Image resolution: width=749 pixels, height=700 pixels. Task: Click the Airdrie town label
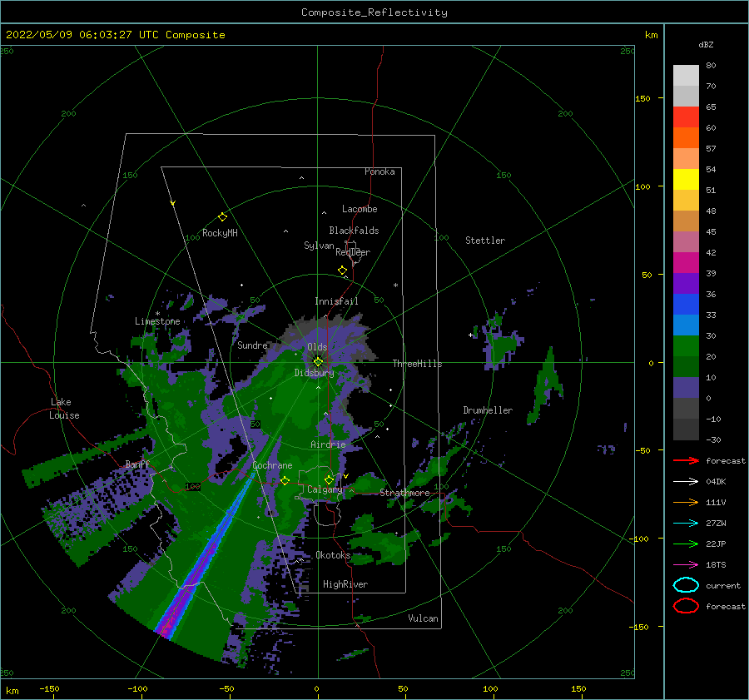(x=328, y=444)
